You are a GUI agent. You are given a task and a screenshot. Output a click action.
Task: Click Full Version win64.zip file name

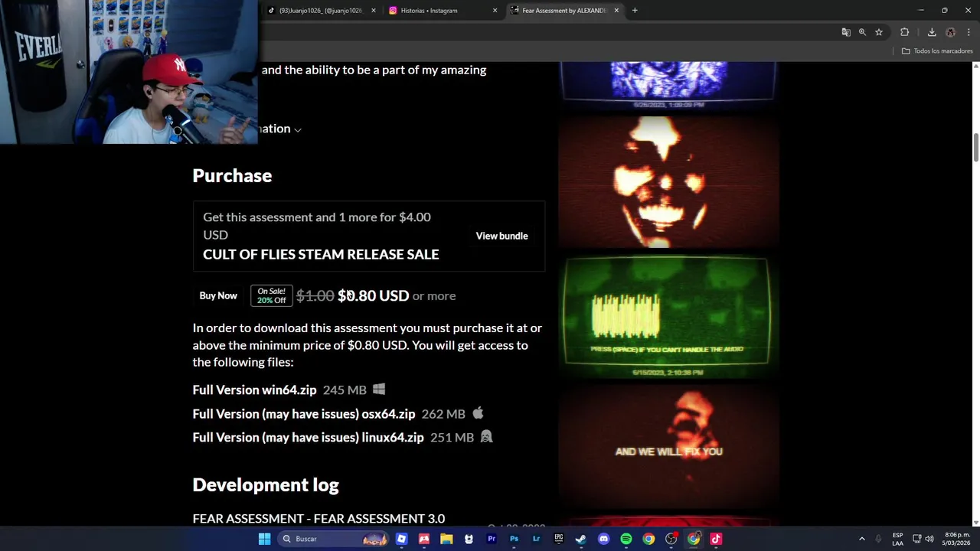coord(254,390)
